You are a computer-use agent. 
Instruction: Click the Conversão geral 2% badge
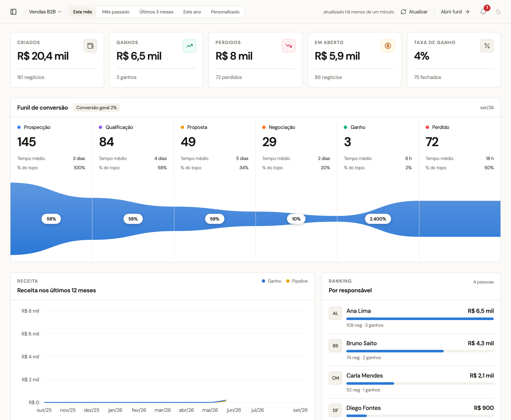[97, 108]
